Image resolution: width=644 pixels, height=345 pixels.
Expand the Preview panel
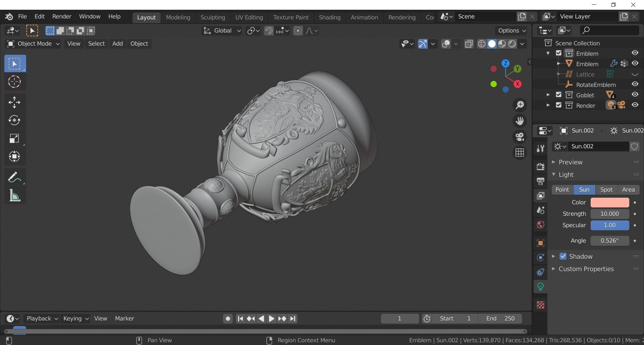tap(553, 162)
